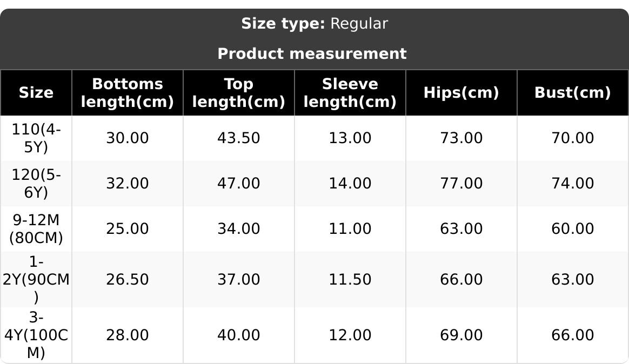
Task: Select bottoms length value 26.50
Action: click(127, 279)
